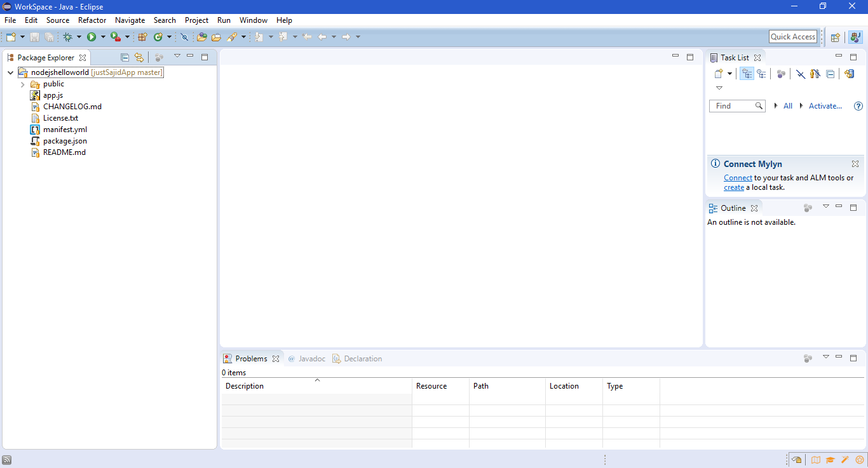The width and height of the screenshot is (868, 468).
Task: Open the Debug configurations dropdown arrow
Action: pyautogui.click(x=79, y=37)
